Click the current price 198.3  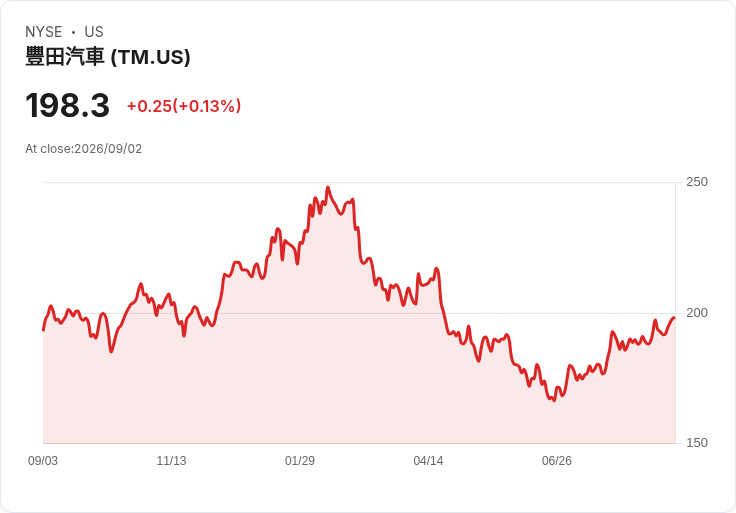(67, 105)
